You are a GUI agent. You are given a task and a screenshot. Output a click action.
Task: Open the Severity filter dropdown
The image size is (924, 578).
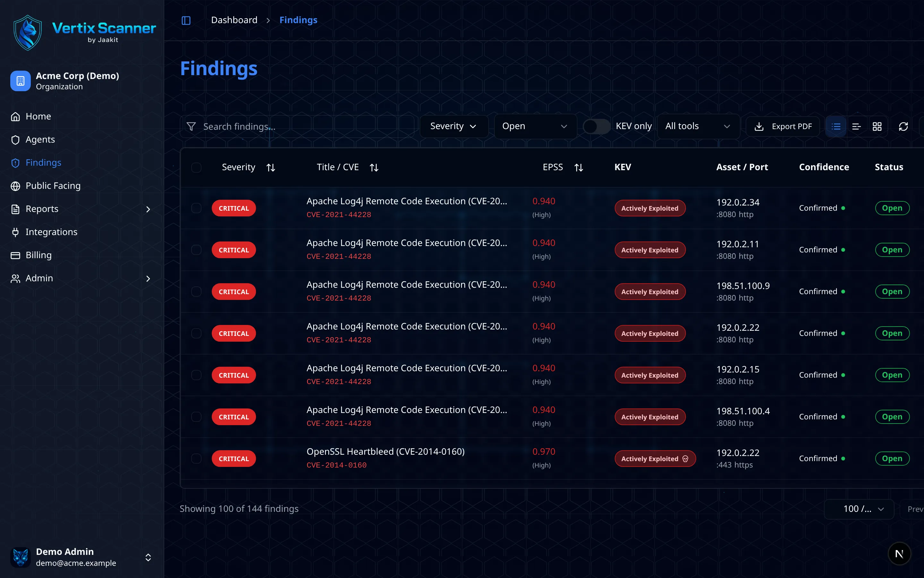coord(454,127)
